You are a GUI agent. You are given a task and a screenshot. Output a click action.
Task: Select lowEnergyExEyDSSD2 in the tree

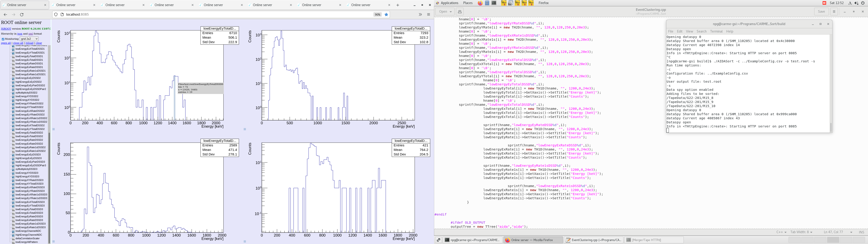(x=28, y=78)
